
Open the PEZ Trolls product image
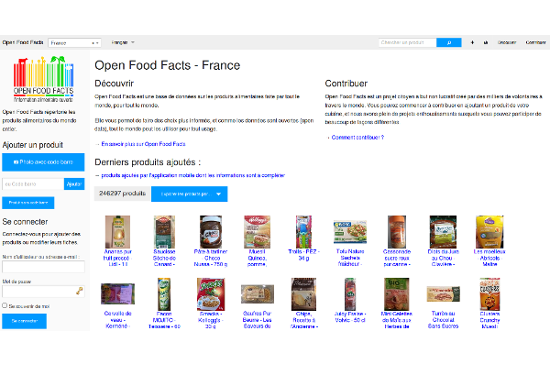tap(304, 232)
